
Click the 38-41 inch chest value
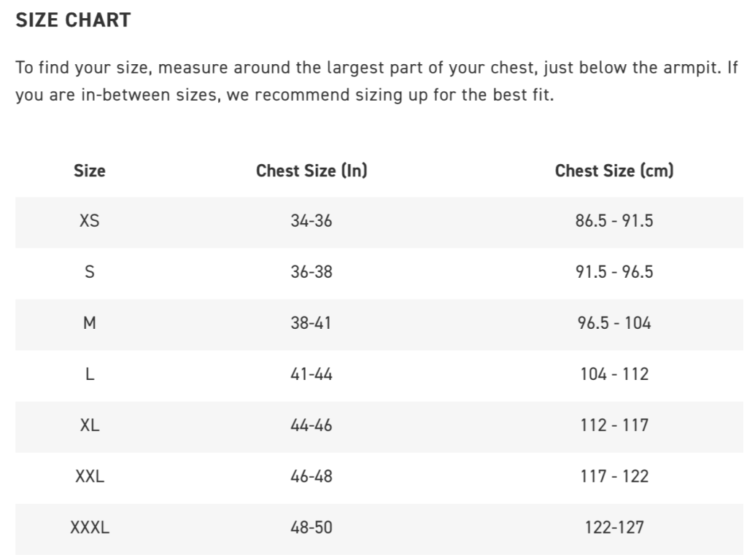311,322
